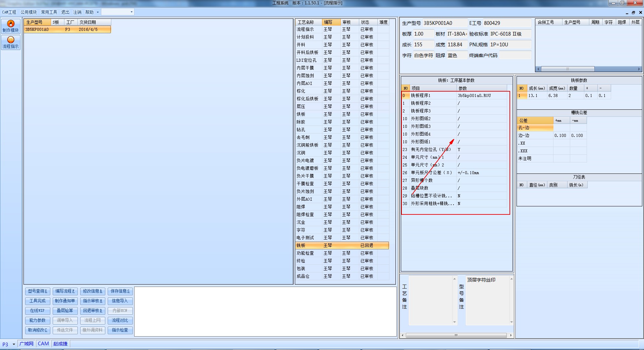Select the 电子测试 process row
Screen dimensions: 644x350
point(342,238)
